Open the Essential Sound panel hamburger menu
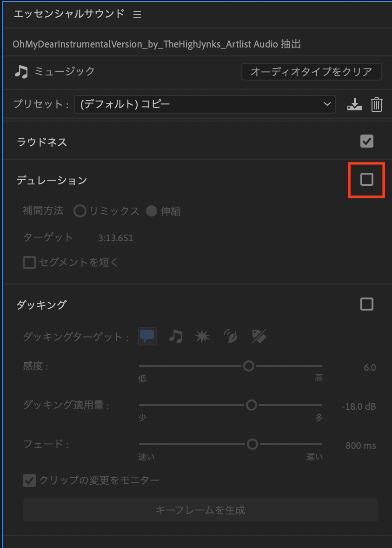 click(x=137, y=14)
